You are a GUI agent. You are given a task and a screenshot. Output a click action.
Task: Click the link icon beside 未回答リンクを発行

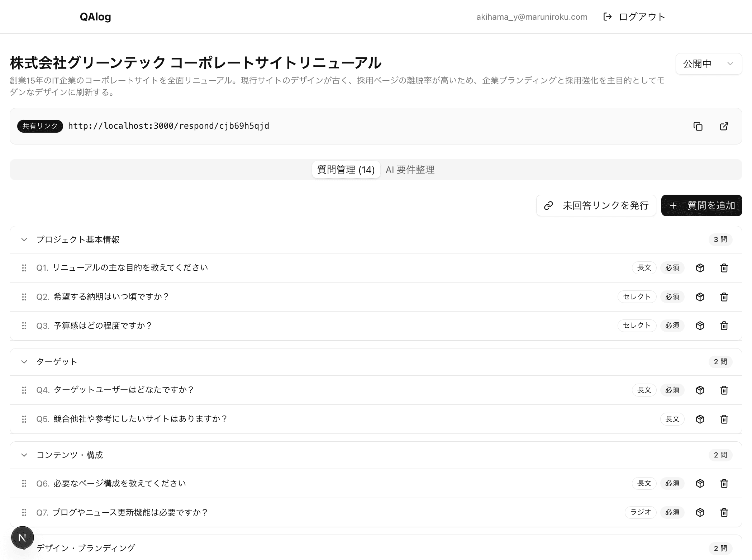548,205
